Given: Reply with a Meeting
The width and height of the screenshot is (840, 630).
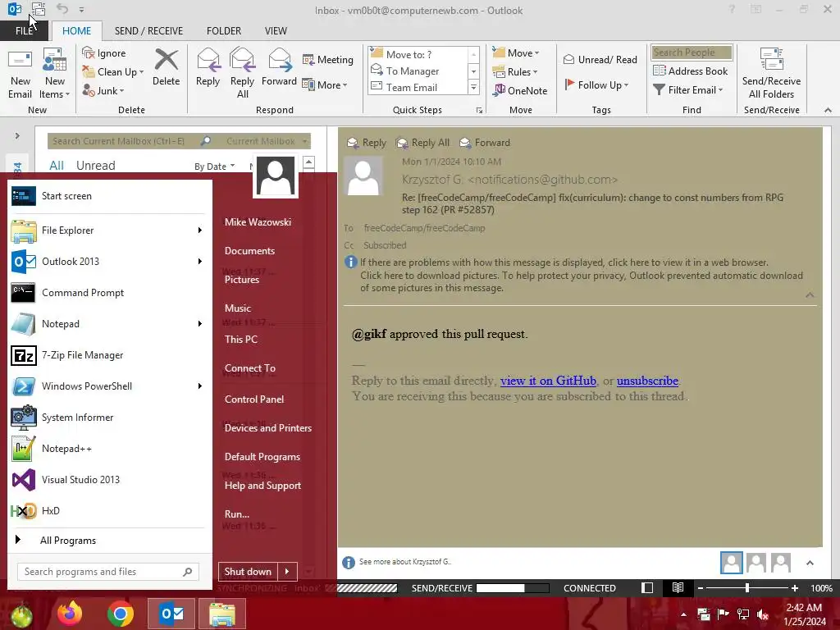Looking at the screenshot, I should 328,59.
